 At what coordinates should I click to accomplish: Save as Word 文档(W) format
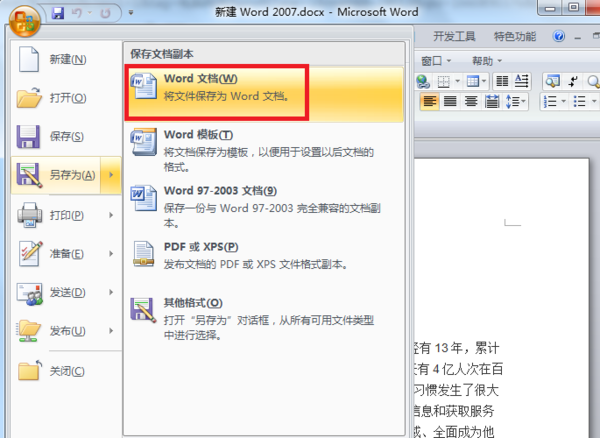264,94
